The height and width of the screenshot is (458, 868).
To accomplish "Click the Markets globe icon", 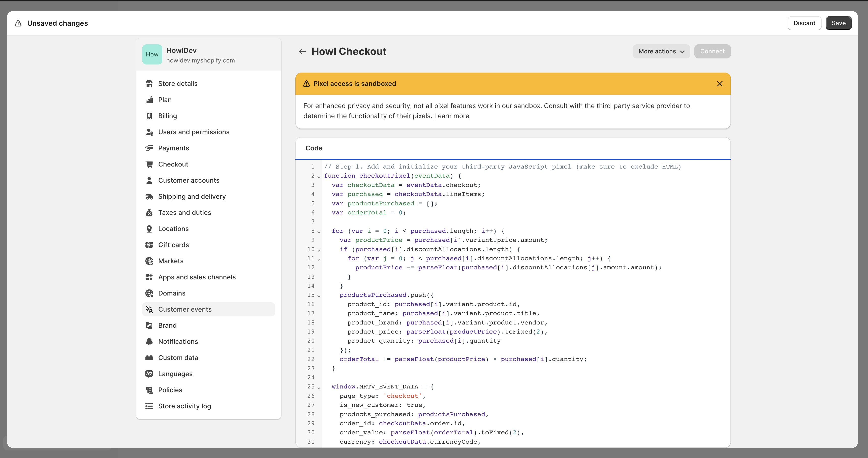I will [149, 261].
